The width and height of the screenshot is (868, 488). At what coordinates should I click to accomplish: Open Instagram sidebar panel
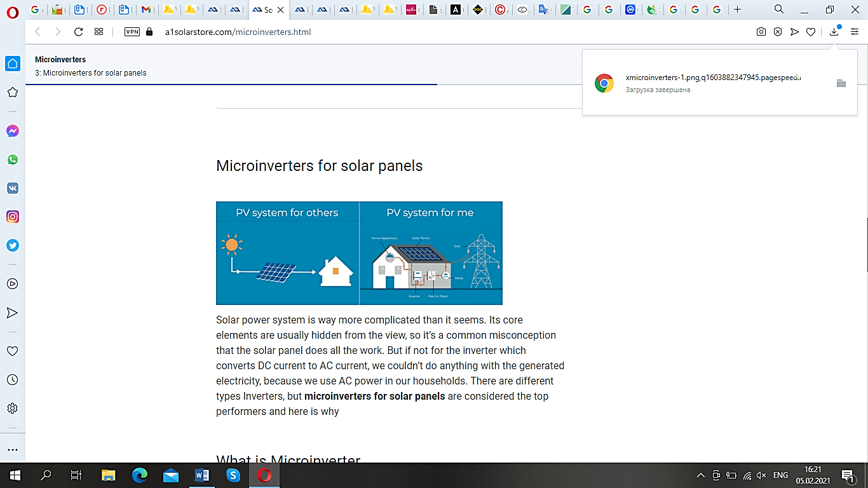pos(12,217)
